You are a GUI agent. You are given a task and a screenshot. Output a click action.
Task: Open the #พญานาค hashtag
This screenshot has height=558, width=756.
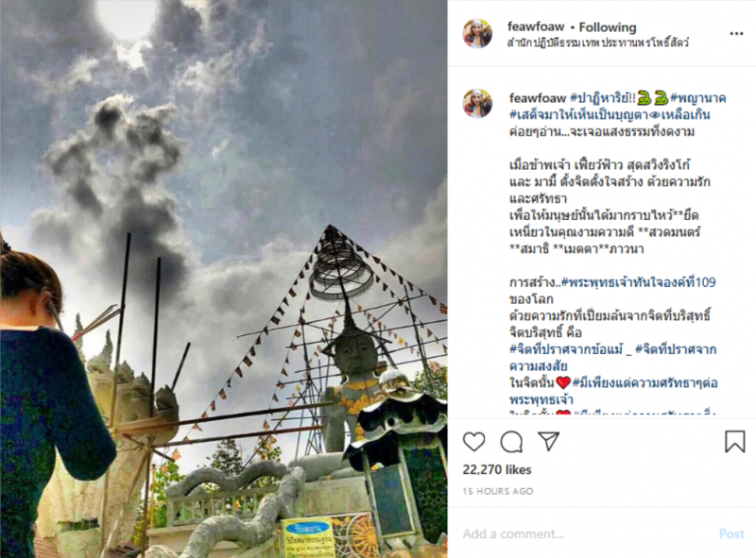[698, 98]
